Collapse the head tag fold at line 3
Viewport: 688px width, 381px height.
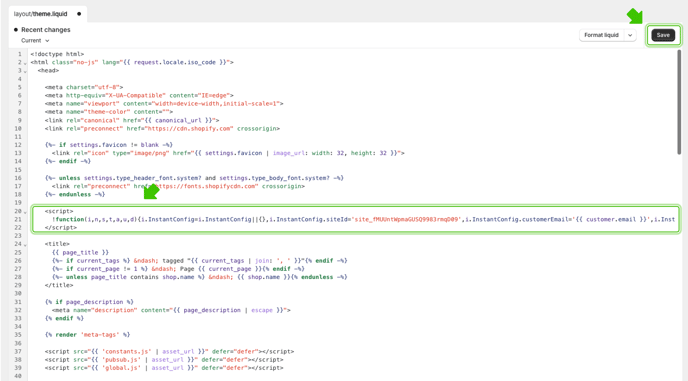click(x=25, y=71)
